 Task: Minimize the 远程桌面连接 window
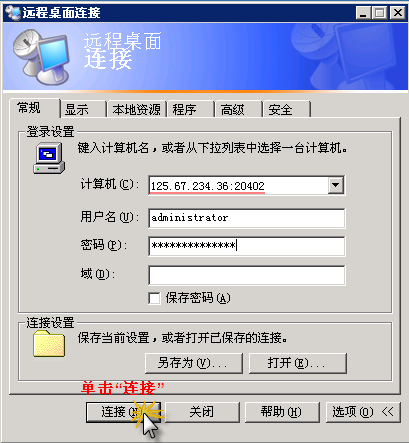pos(363,13)
